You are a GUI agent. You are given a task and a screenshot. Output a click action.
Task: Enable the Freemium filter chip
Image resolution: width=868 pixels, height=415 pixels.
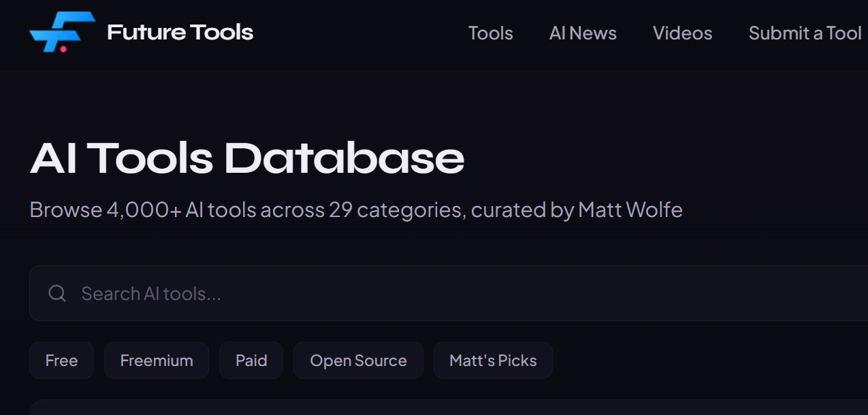point(157,360)
